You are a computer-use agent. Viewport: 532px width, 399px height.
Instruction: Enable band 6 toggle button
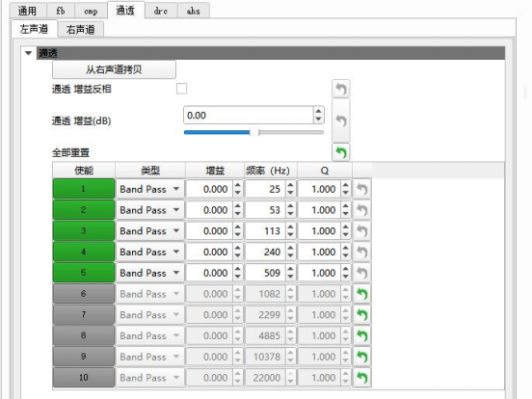tap(84, 294)
